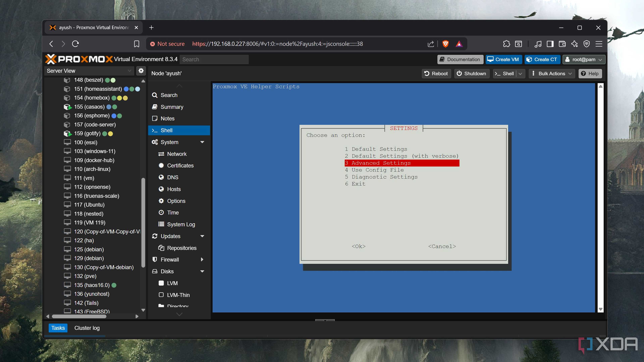Open Server View settings gear
The image size is (644, 362).
coord(141,71)
